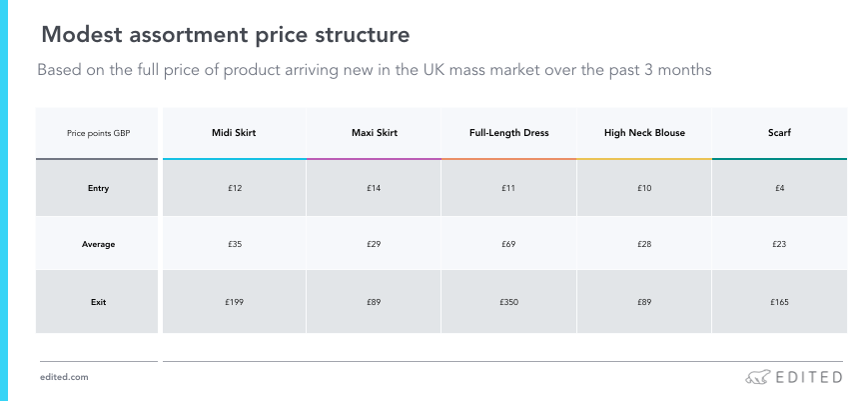Click the Full-Length Dress column header

pos(508,133)
